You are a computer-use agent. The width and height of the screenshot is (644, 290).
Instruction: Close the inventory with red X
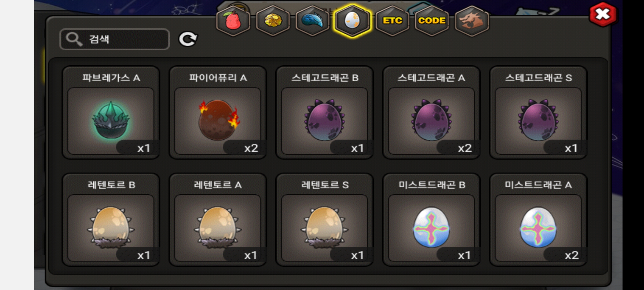(x=603, y=15)
